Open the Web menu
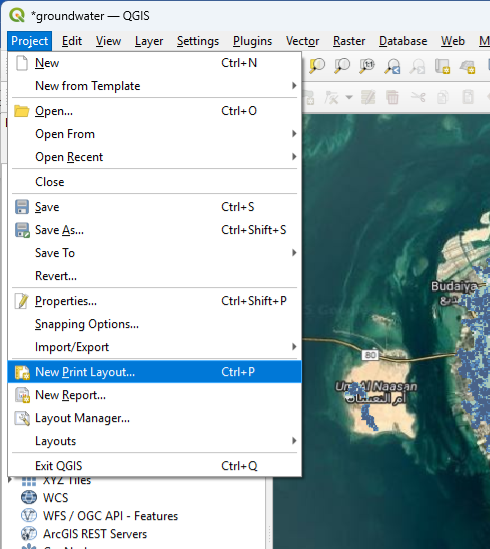Screen dimensions: 490x549 pos(453,41)
